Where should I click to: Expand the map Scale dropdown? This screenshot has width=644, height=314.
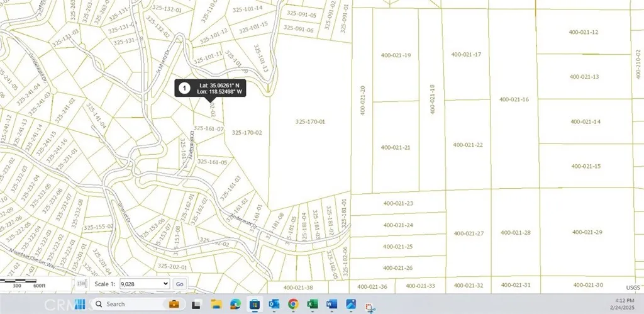click(x=146, y=284)
